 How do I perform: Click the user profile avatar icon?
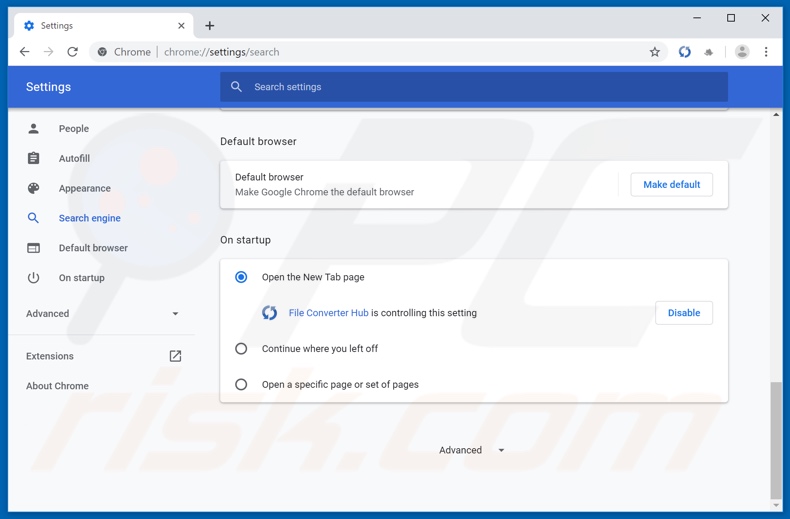tap(742, 52)
